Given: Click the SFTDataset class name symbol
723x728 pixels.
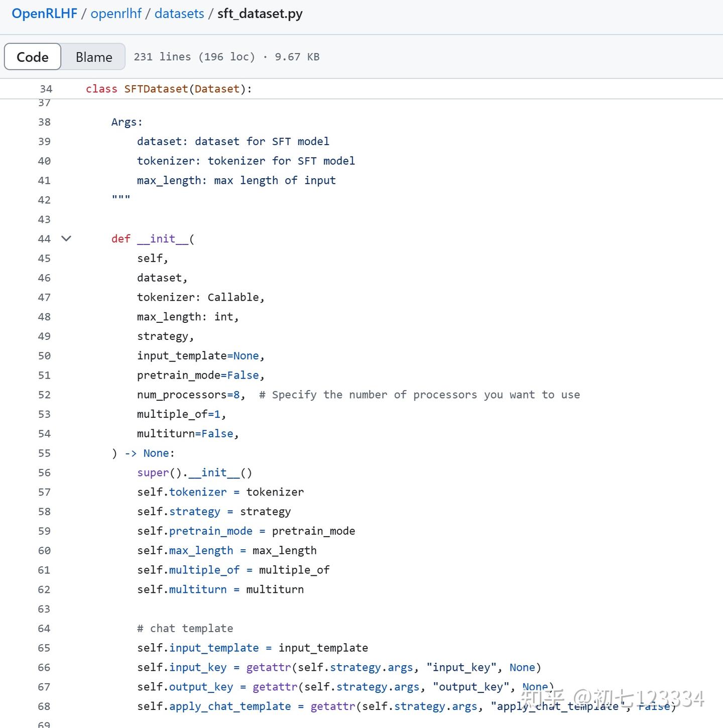Looking at the screenshot, I should pos(156,89).
